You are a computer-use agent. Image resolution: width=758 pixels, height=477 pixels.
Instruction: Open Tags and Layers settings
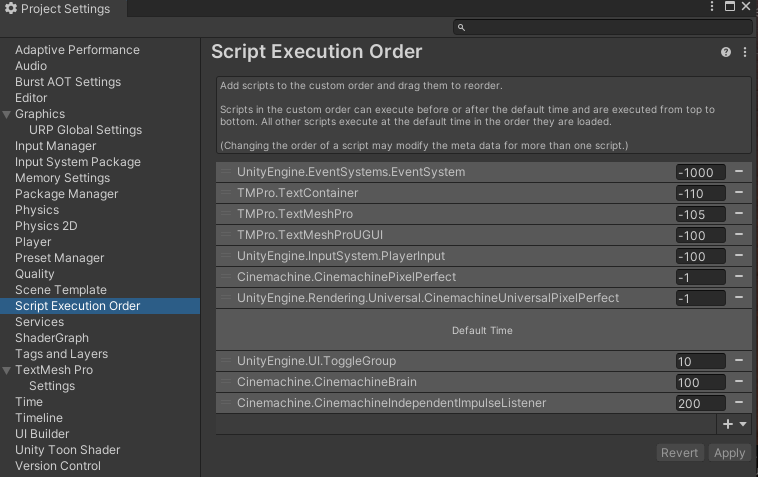[61, 353]
